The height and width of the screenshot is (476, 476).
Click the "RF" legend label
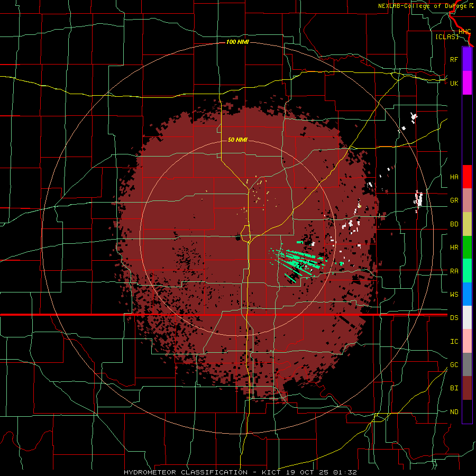454,59
